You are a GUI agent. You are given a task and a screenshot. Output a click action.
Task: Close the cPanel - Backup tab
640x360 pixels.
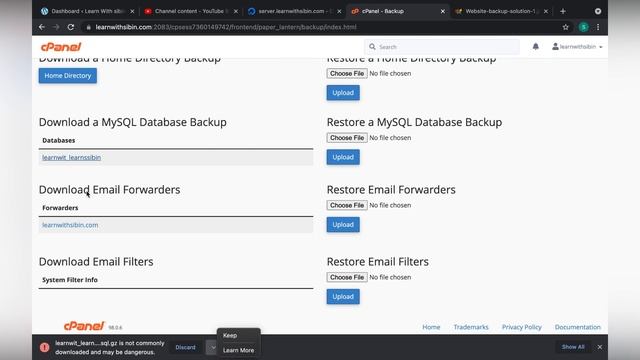(x=442, y=11)
